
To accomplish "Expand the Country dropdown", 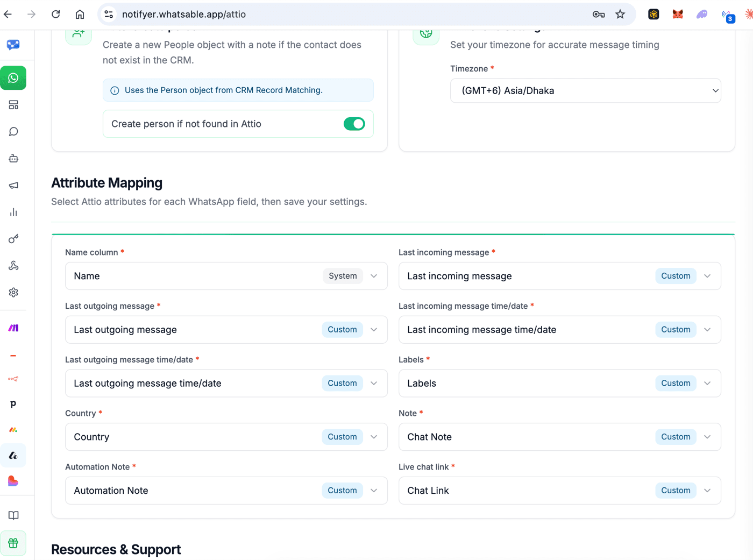I will [226, 437].
